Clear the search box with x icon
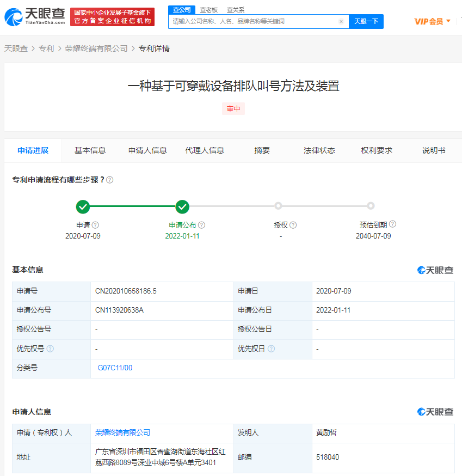This screenshot has width=462, height=476. pyautogui.click(x=341, y=22)
